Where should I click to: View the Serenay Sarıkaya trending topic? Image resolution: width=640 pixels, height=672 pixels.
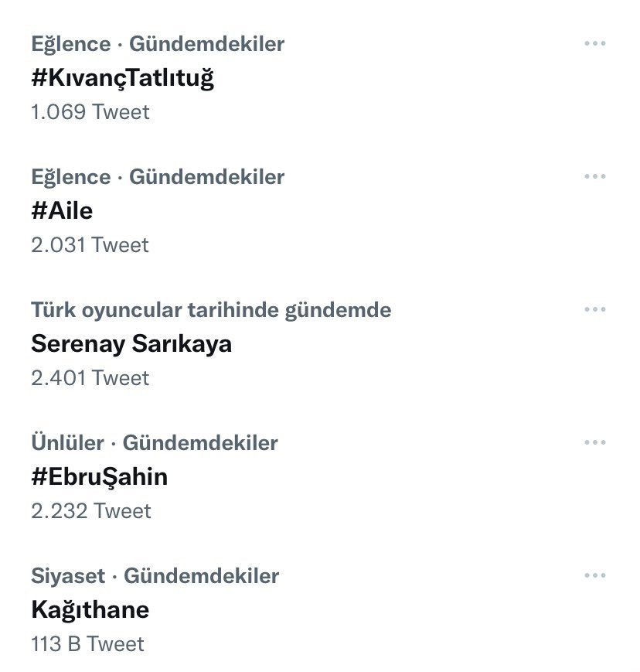click(131, 343)
